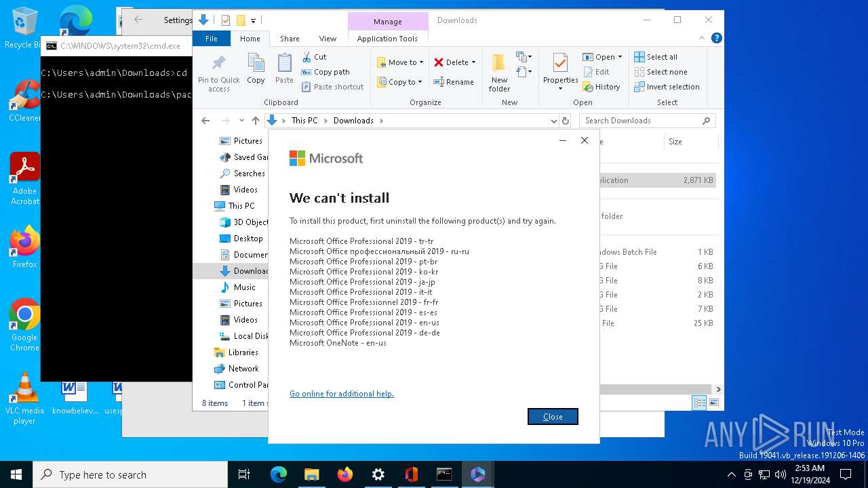
Task: Select This PC in navigation tree
Action: (235, 206)
